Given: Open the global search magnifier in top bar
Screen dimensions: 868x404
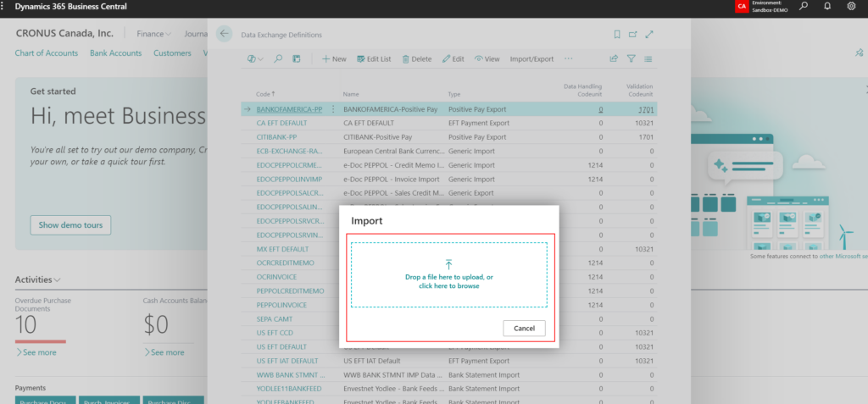Looking at the screenshot, I should tap(804, 7).
